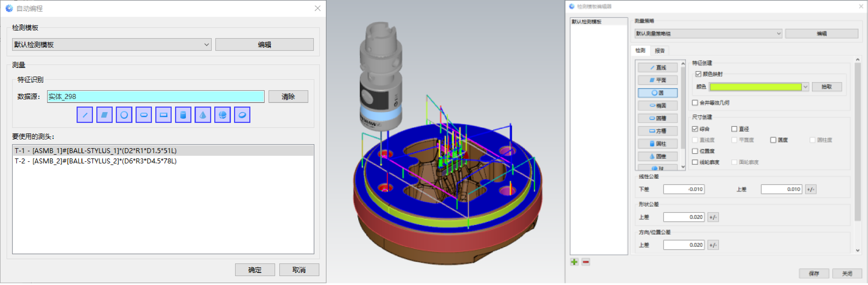Click green plus icon to add template
This screenshot has width=868, height=285.
[574, 262]
